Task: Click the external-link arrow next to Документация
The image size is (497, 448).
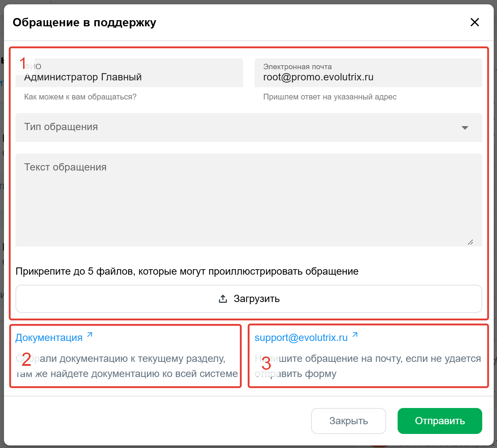Action: pyautogui.click(x=90, y=335)
